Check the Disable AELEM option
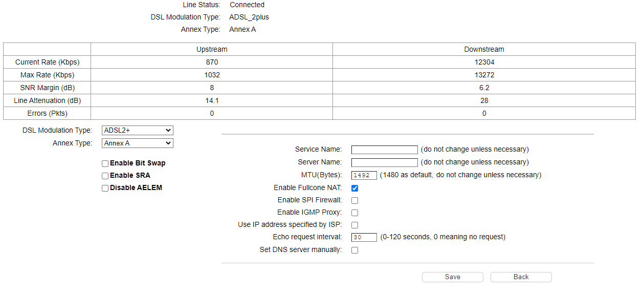Image resolution: width=644 pixels, height=293 pixels. (105, 188)
